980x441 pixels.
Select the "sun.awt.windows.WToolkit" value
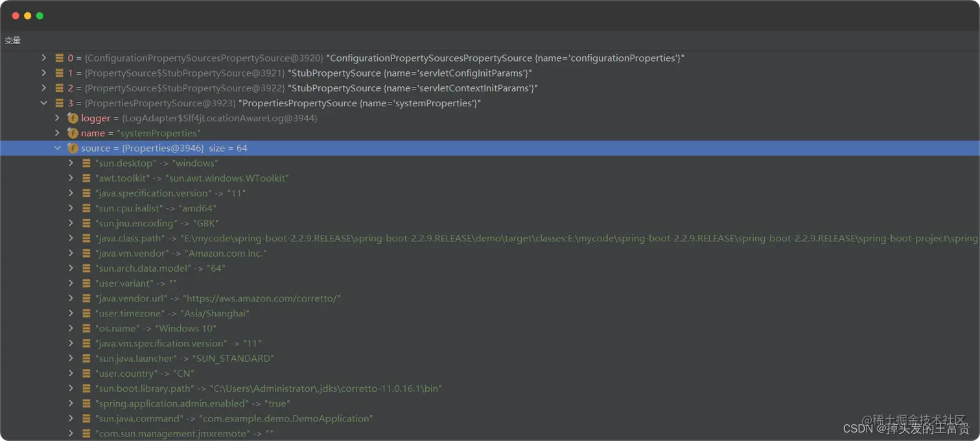[x=227, y=178]
